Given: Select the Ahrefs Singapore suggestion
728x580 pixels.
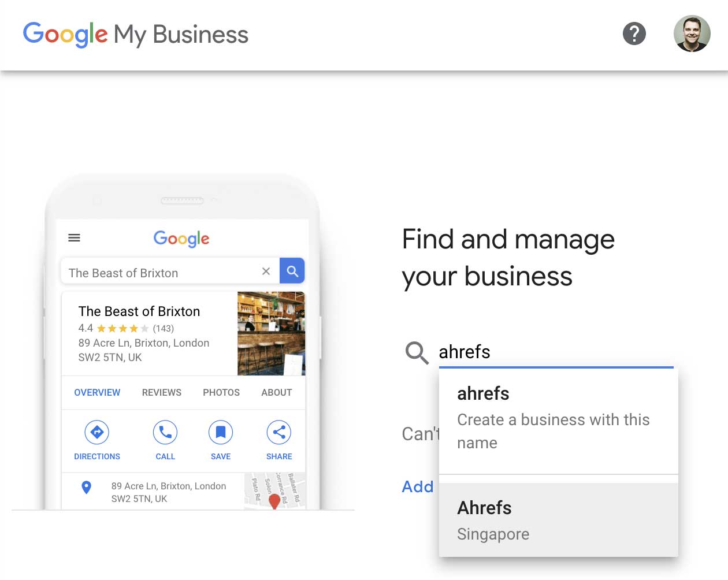Looking at the screenshot, I should [x=559, y=520].
